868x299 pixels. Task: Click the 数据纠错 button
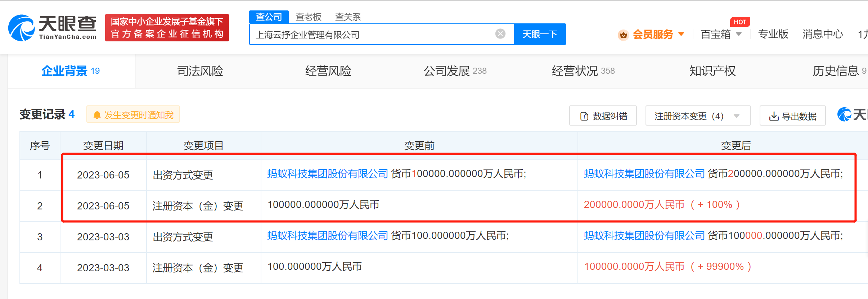coord(603,116)
